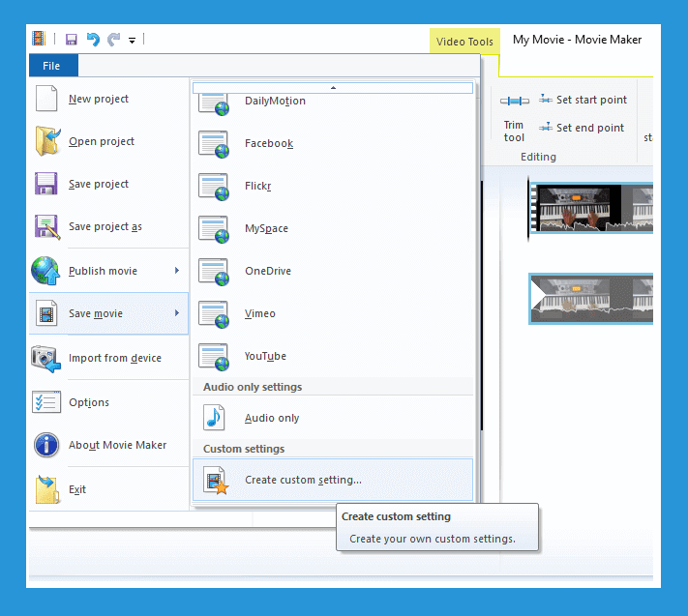Select the second keyboard video clip thumbnail

pos(591,299)
